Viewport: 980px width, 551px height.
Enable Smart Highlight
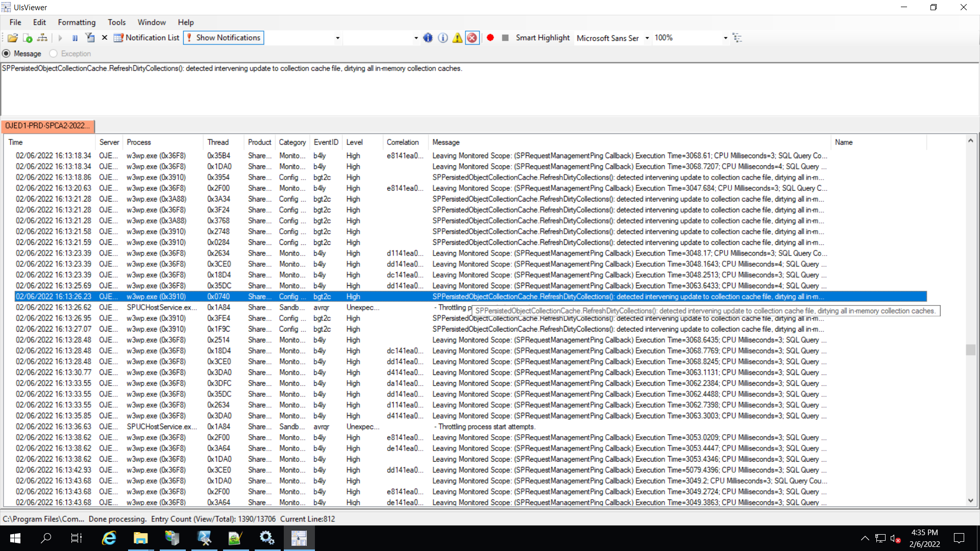(x=543, y=38)
